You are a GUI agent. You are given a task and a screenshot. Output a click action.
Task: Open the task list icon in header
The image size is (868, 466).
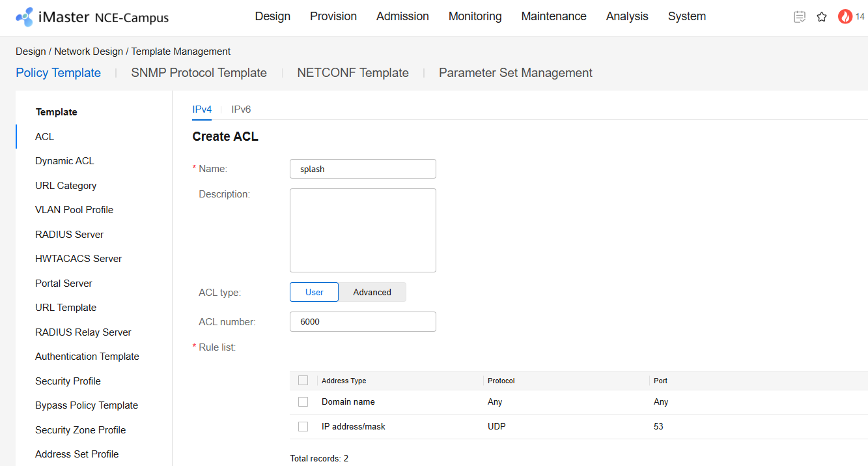tap(800, 17)
